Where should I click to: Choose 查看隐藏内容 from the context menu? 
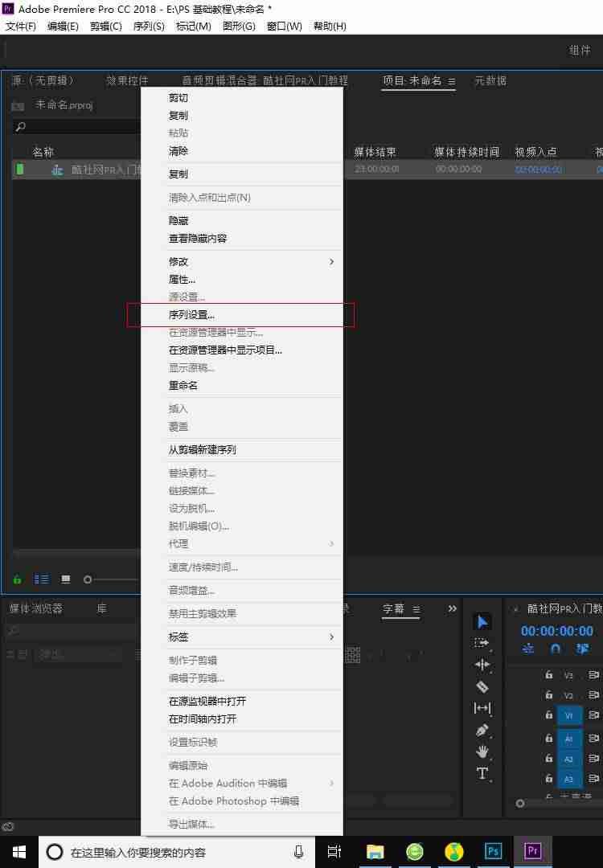[x=242, y=238]
